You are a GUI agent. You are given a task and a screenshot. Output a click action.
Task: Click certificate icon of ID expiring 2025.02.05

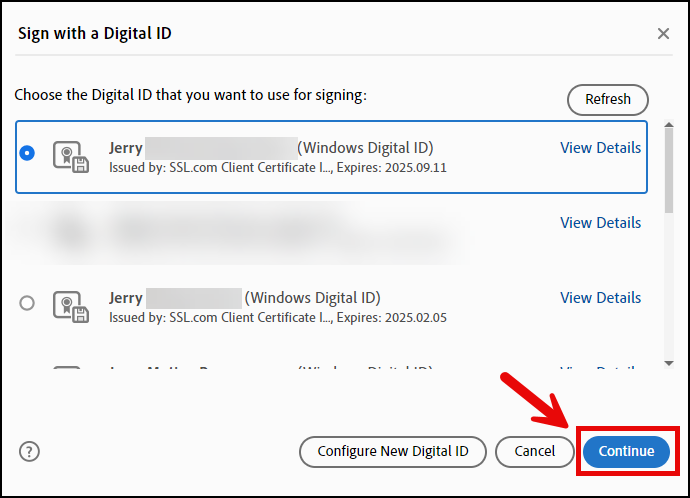click(x=70, y=306)
